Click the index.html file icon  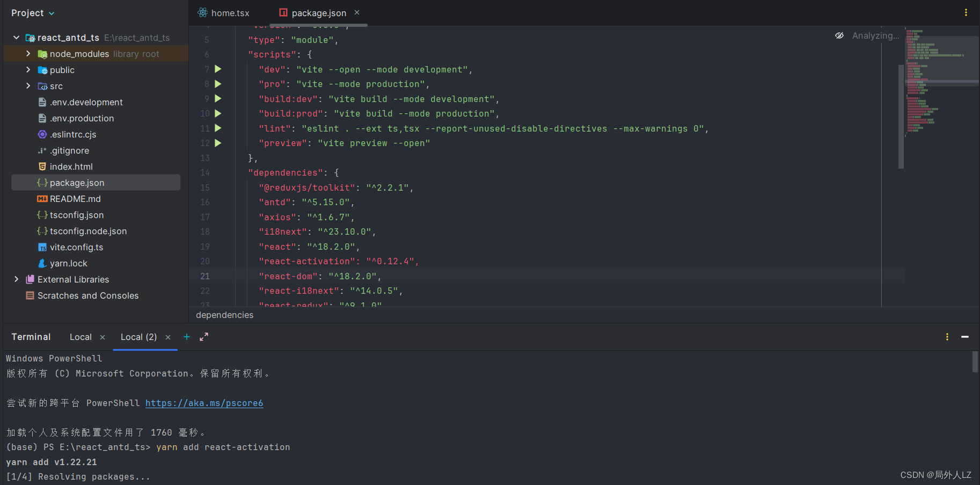[42, 167]
